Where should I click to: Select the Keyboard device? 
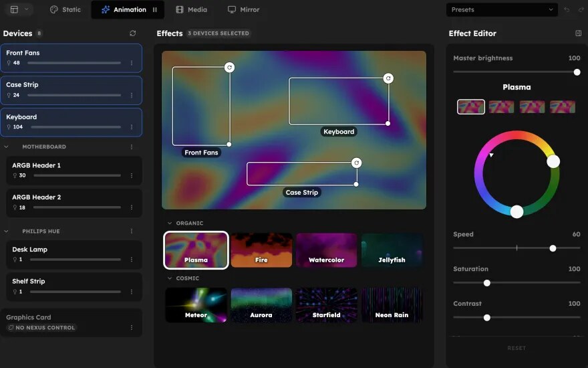(x=71, y=122)
